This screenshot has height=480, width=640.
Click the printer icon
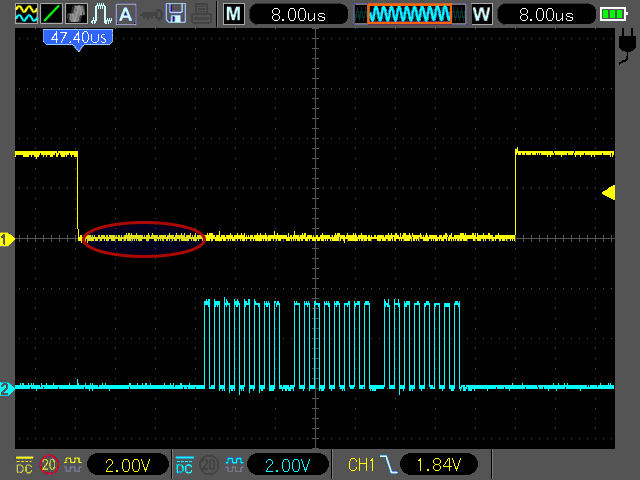(x=201, y=14)
